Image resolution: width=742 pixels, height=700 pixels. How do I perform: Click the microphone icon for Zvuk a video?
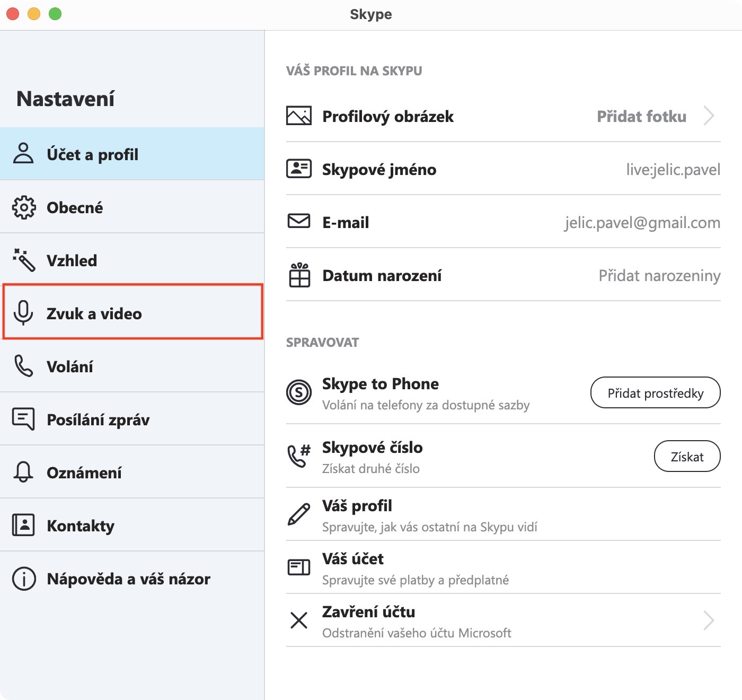point(23,313)
